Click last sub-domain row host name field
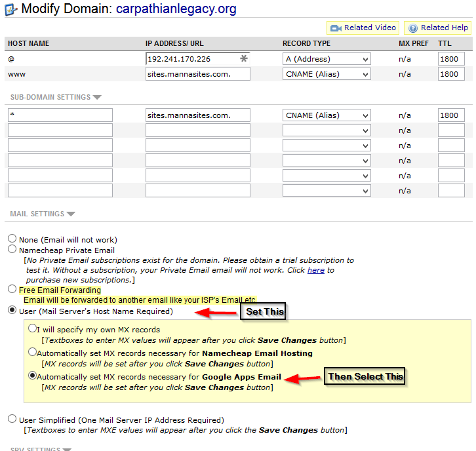The image size is (476, 451). pyautogui.click(x=60, y=190)
